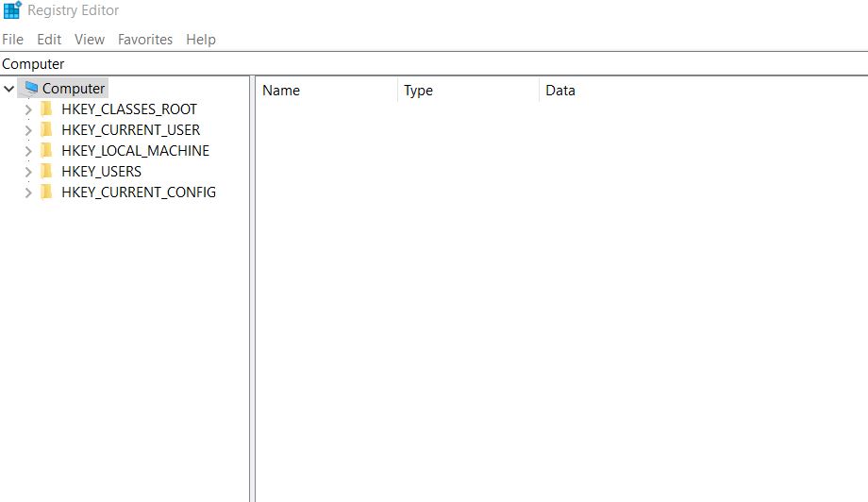The image size is (868, 502).
Task: Click the Registry Editor app icon in title bar
Action: click(12, 10)
